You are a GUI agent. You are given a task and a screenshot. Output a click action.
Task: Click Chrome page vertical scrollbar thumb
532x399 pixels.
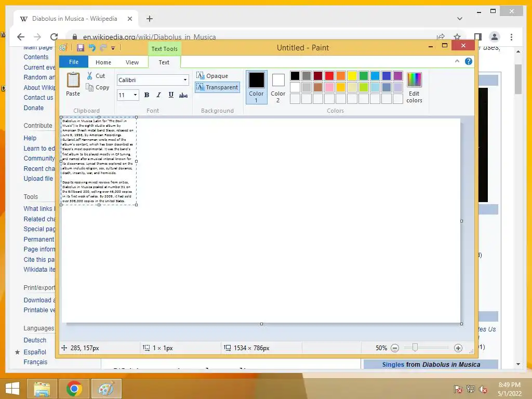coord(518,79)
